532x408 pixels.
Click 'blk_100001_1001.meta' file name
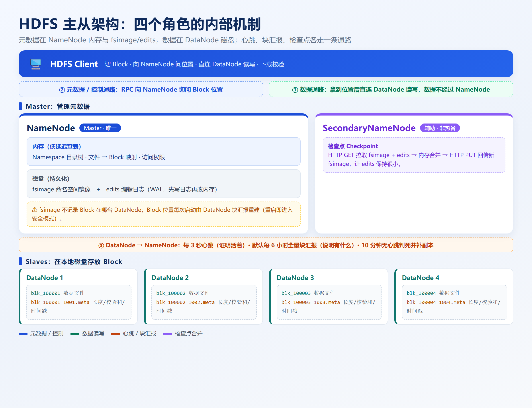pos(60,302)
